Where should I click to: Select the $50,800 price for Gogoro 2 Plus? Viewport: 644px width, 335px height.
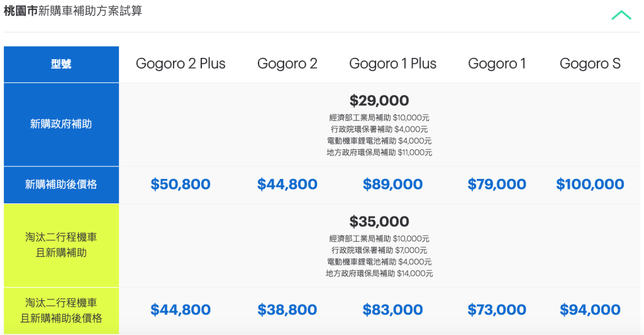tap(180, 185)
